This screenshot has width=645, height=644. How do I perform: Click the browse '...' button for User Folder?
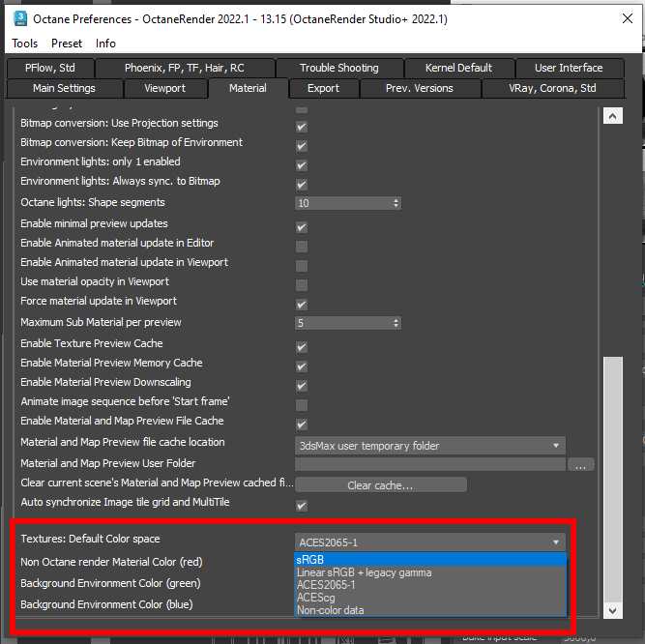click(x=581, y=465)
